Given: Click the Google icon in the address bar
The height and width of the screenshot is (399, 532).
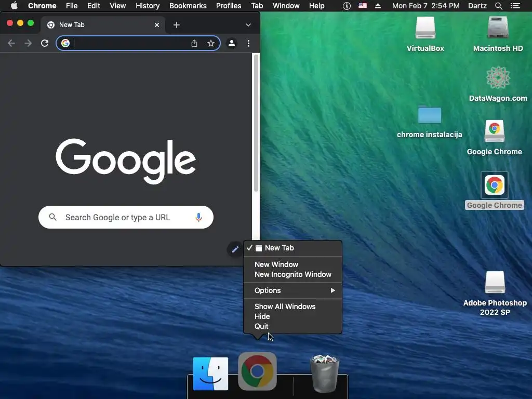Looking at the screenshot, I should 65,43.
